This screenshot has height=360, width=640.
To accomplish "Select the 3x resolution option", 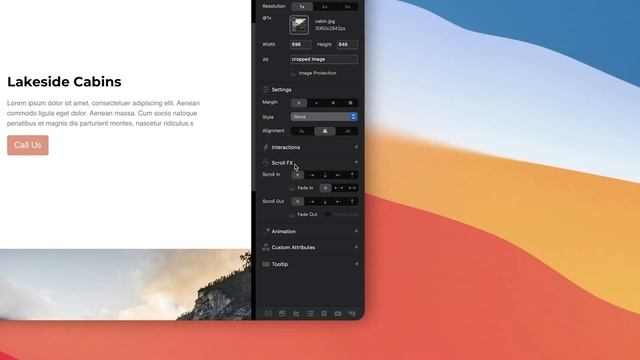I will tap(347, 7).
